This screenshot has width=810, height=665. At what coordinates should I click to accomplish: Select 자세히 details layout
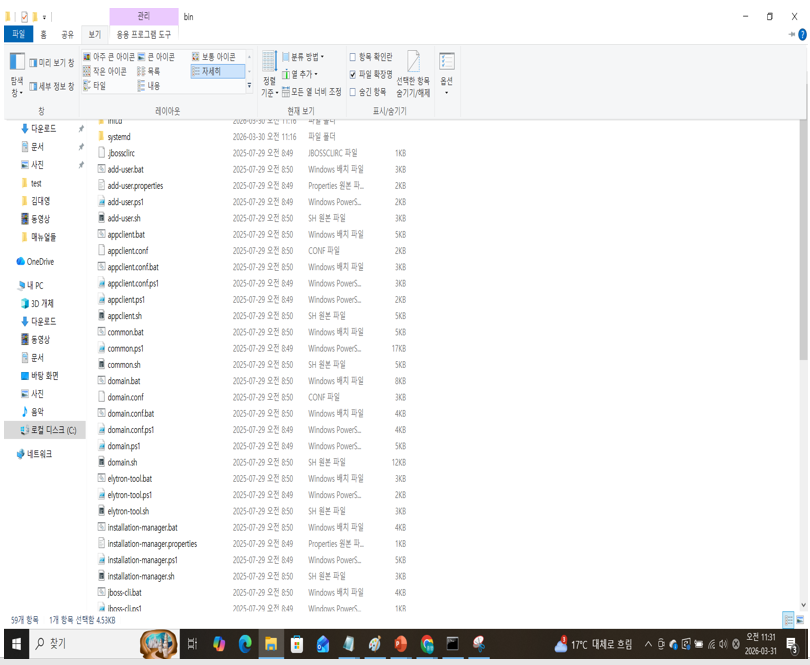point(217,71)
